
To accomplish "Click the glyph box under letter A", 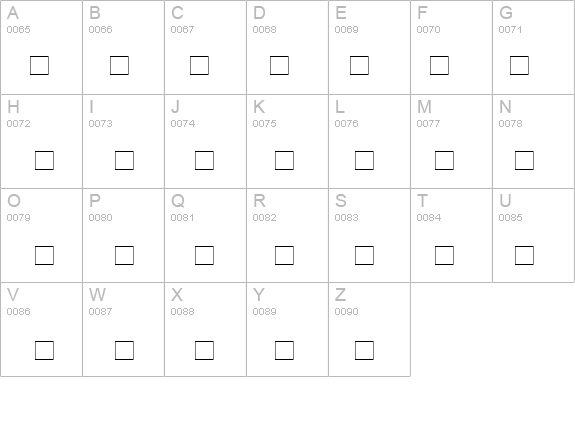I will (x=39, y=65).
